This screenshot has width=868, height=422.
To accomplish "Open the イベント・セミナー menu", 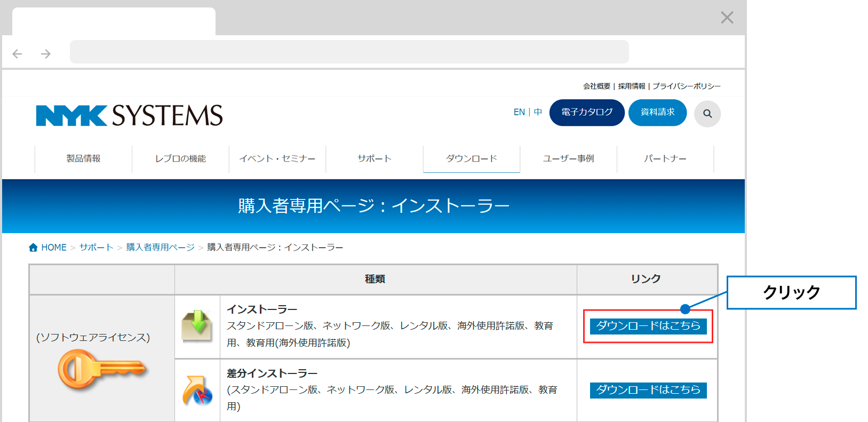I will click(x=277, y=159).
